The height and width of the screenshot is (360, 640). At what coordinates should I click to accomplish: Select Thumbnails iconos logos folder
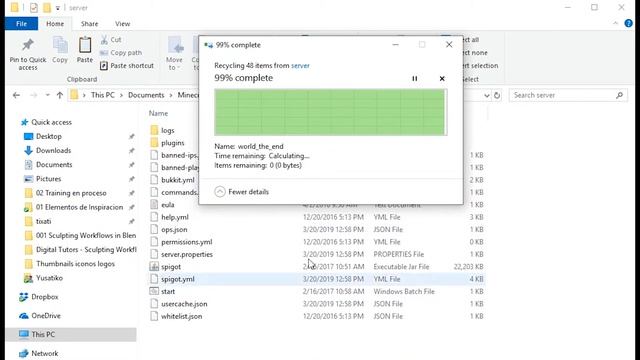click(75, 264)
